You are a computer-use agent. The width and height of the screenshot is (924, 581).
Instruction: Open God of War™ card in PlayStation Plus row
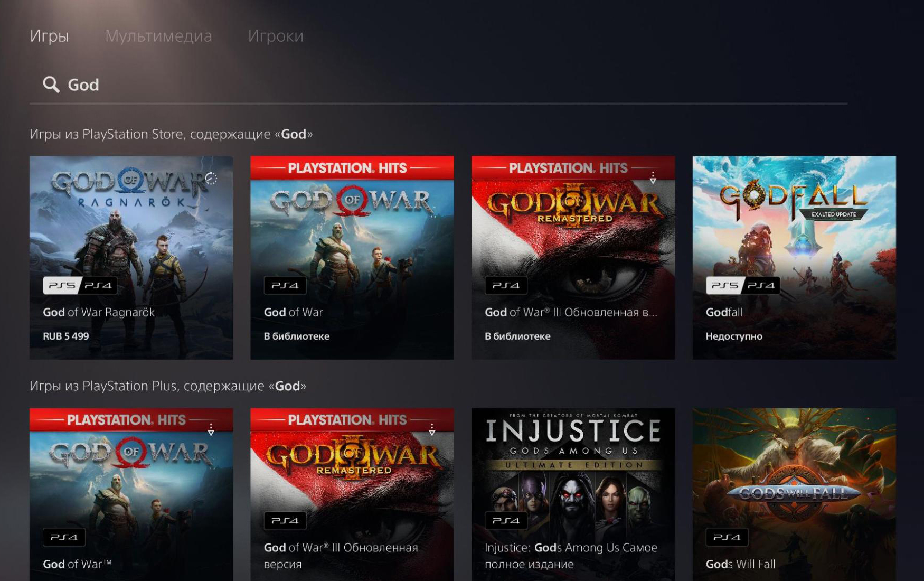pos(131,494)
